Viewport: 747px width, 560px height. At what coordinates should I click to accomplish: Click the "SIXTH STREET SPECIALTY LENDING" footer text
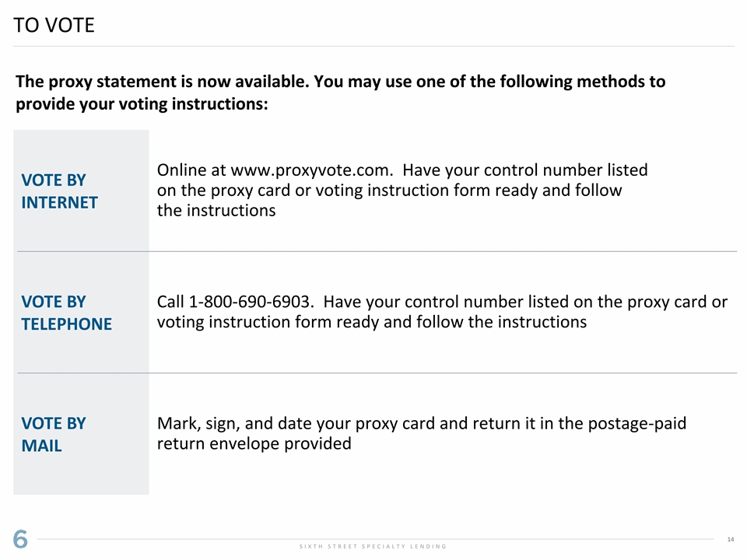[x=372, y=547]
